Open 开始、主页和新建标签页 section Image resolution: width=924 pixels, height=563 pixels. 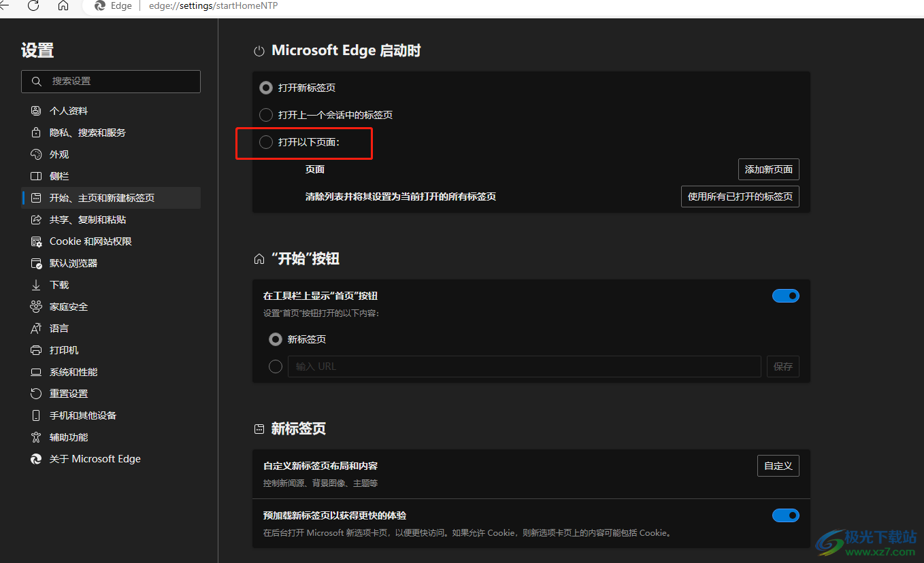[111, 198]
